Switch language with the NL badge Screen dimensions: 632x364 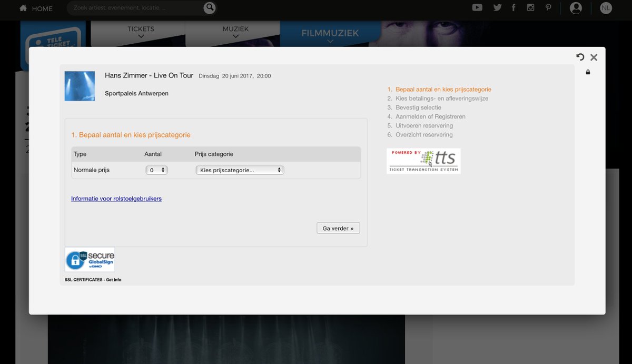pyautogui.click(x=606, y=8)
